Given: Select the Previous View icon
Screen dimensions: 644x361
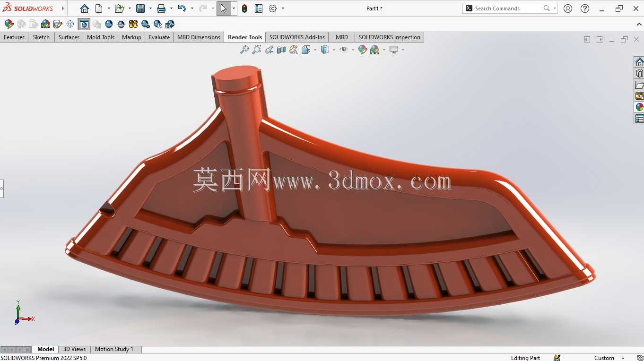Looking at the screenshot, I should pyautogui.click(x=269, y=50).
